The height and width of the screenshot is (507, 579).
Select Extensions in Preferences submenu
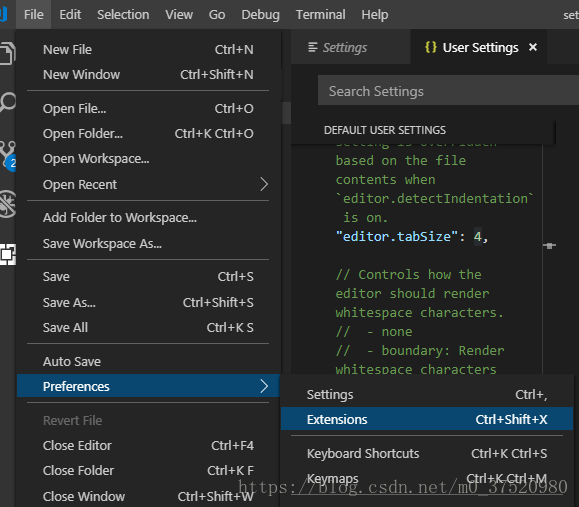point(427,419)
